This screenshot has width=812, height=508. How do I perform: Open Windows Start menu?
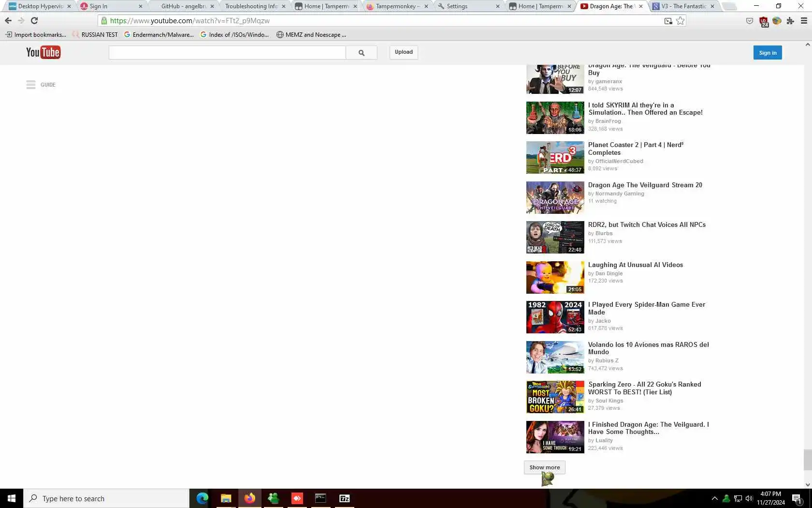point(12,498)
